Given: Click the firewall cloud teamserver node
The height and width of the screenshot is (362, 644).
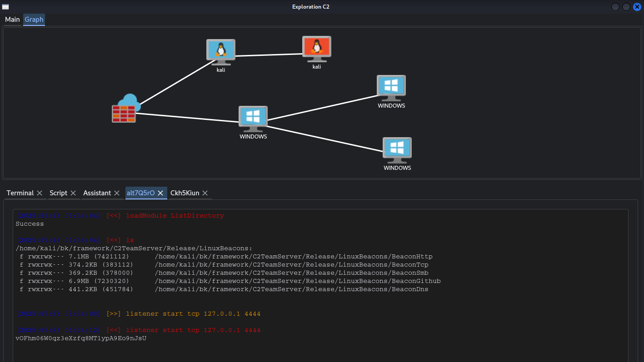Looking at the screenshot, I should 125,109.
